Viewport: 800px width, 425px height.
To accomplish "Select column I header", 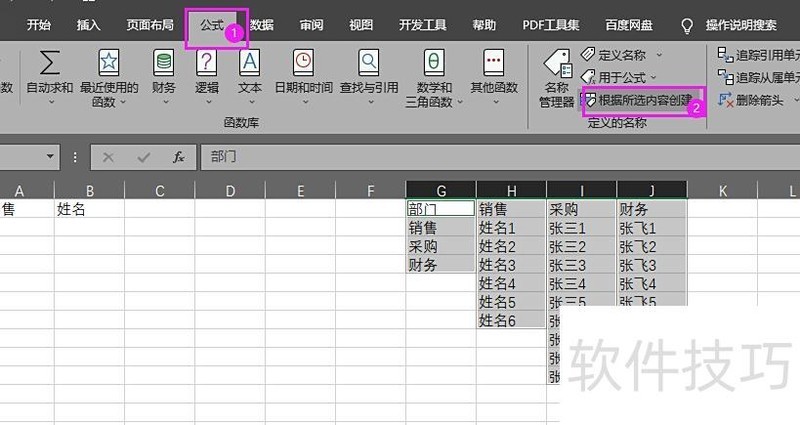I will tap(582, 191).
